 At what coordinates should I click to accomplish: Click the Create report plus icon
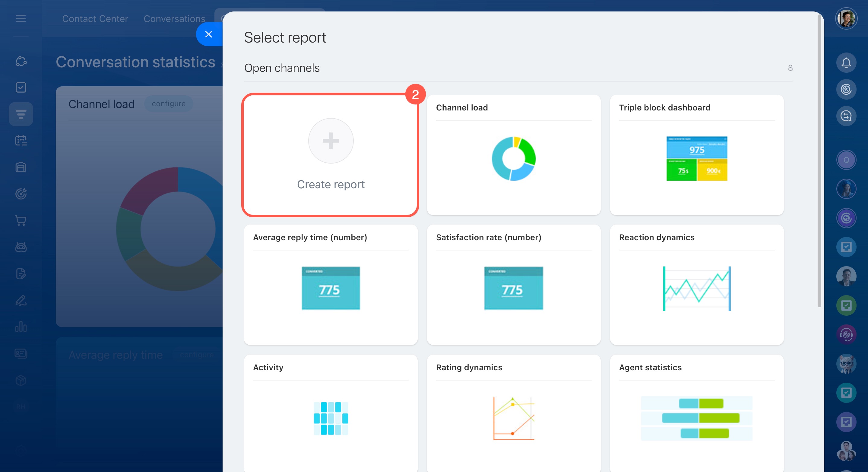pyautogui.click(x=331, y=141)
